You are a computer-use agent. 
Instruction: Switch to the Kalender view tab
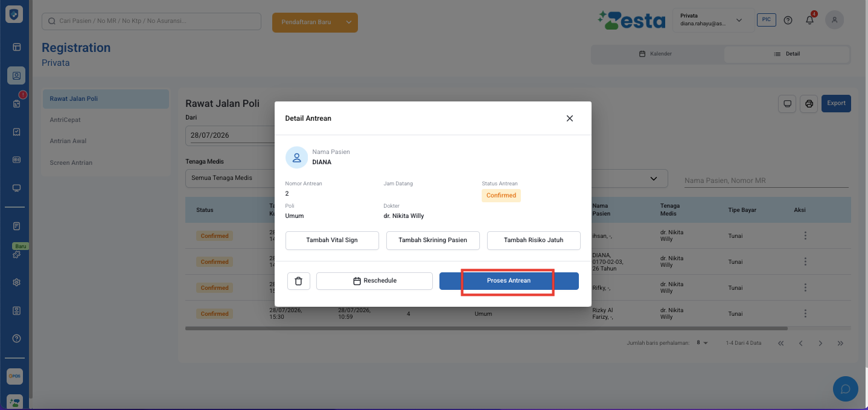656,54
